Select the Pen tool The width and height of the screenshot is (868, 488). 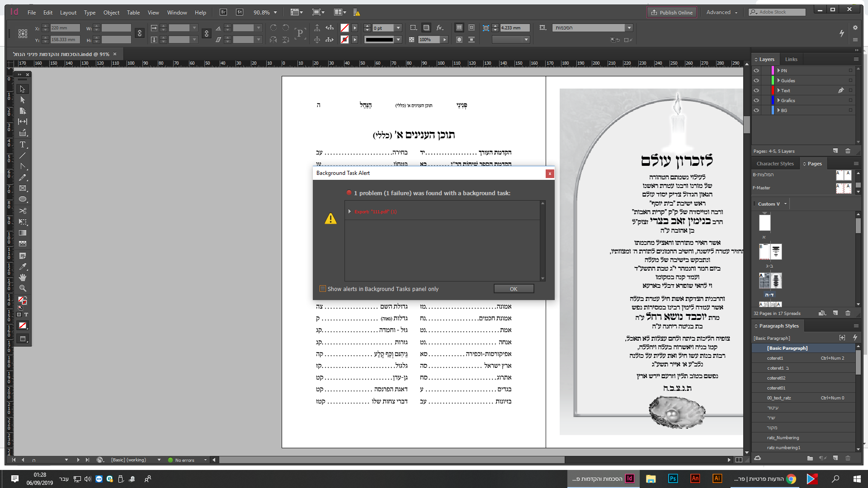pyautogui.click(x=23, y=166)
